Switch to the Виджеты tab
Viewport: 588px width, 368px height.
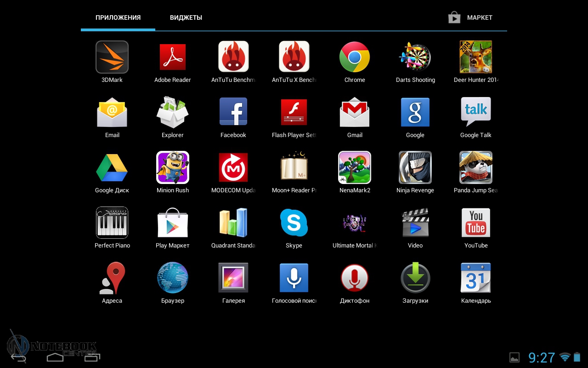pyautogui.click(x=186, y=18)
